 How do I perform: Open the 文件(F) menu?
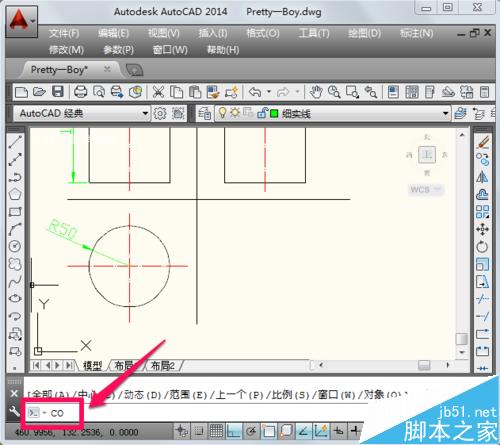point(63,33)
